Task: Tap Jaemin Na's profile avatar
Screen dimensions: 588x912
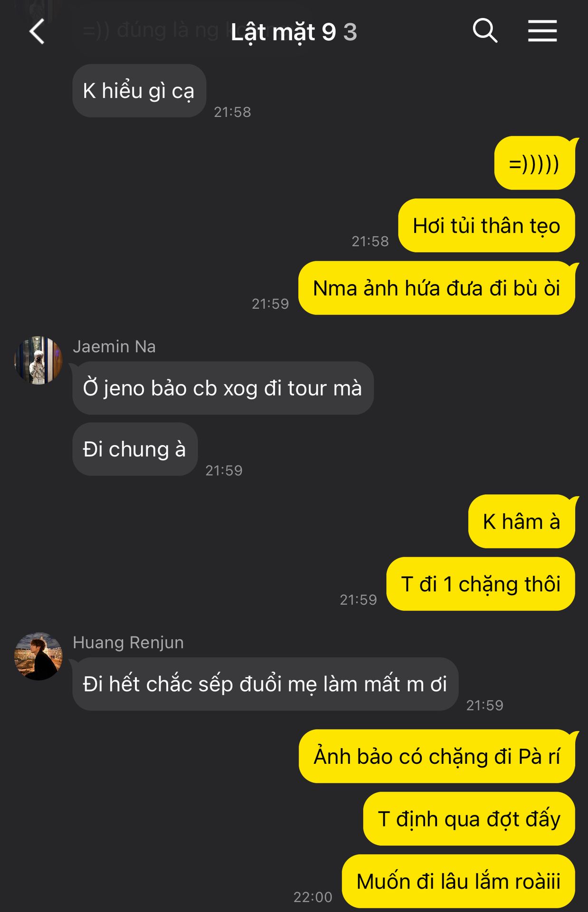Action: 38,361
